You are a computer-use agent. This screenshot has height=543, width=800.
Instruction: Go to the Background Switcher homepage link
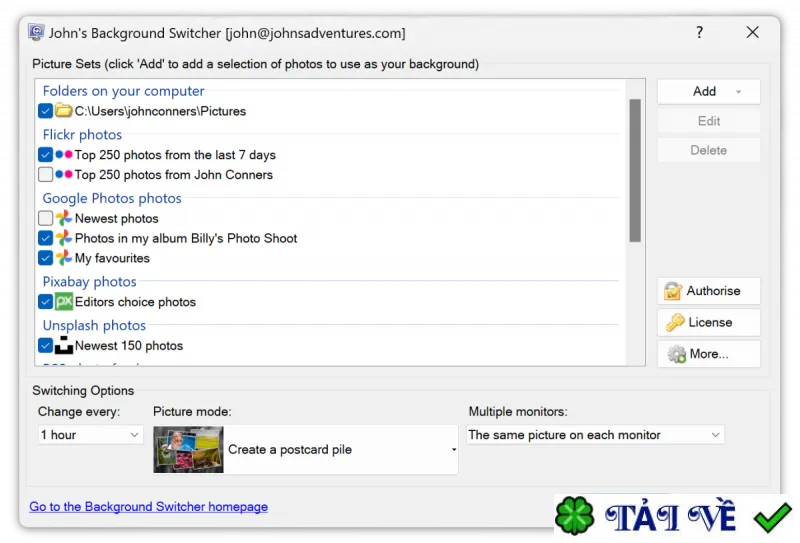click(148, 507)
